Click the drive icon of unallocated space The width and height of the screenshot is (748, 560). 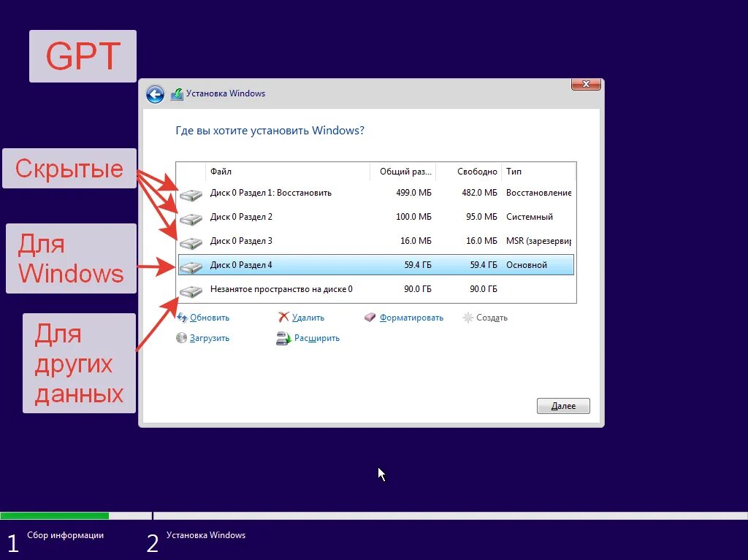click(191, 291)
